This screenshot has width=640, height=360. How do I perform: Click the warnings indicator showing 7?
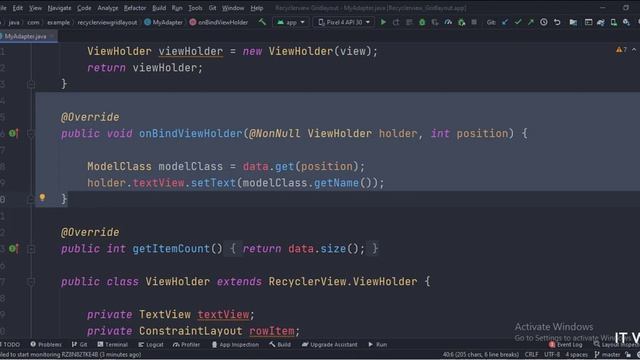tap(621, 50)
